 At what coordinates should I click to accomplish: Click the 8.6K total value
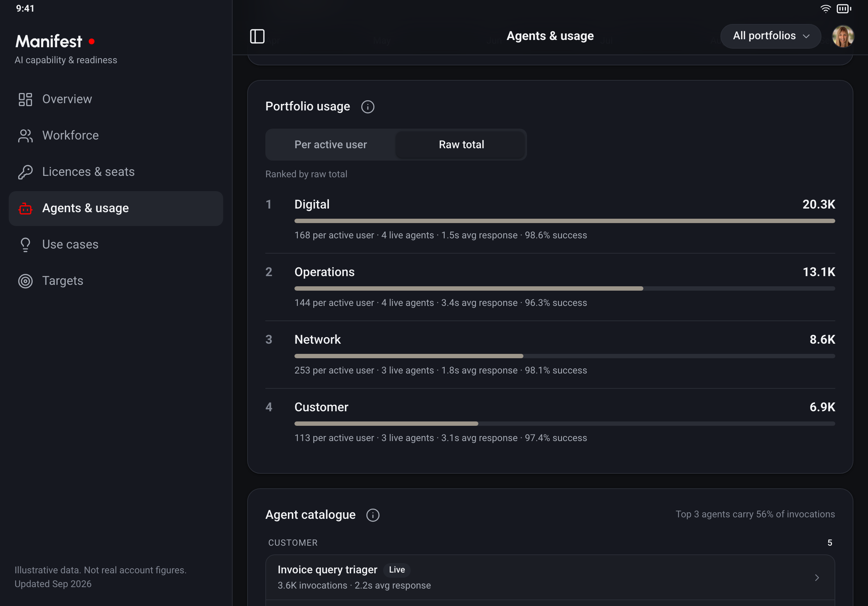pyautogui.click(x=822, y=340)
